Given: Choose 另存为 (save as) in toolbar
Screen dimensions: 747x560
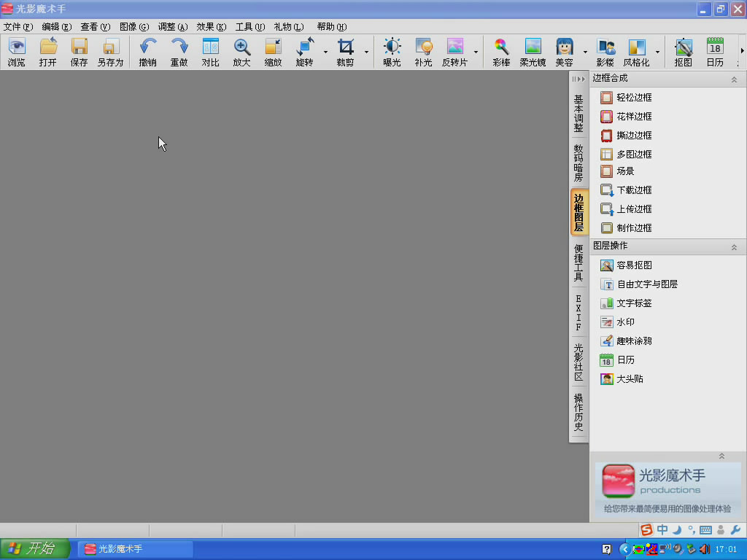Looking at the screenshot, I should point(111,52).
